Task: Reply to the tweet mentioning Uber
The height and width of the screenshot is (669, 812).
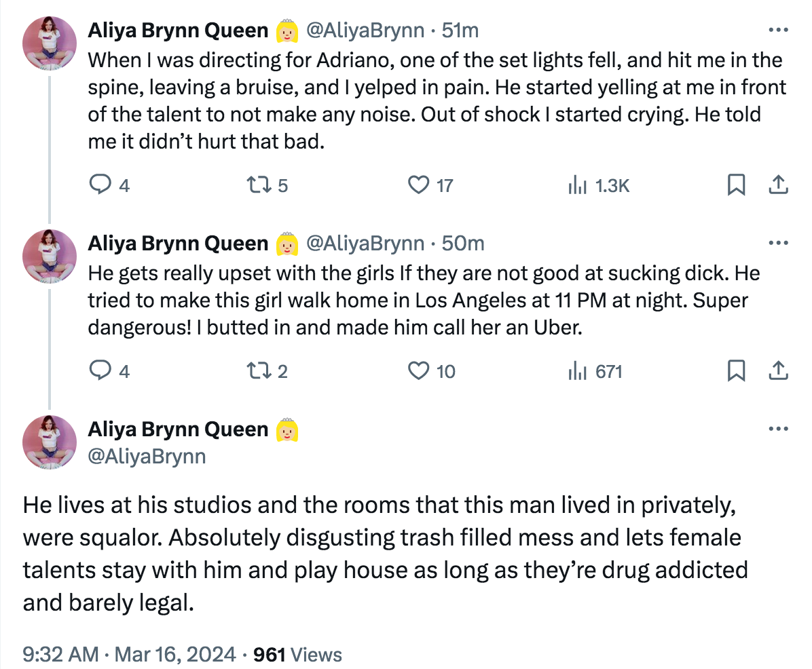Action: 100,370
